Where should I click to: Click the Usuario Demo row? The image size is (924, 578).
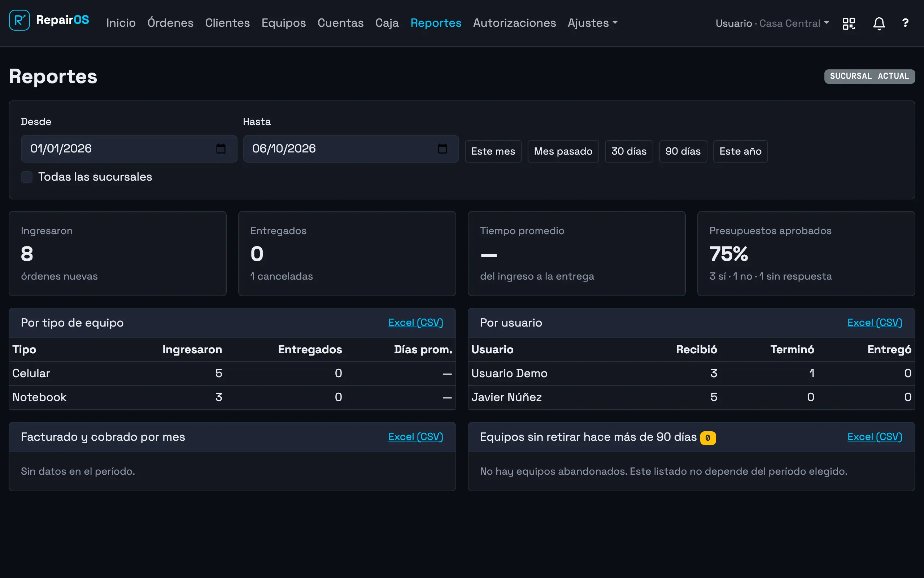[x=691, y=374]
